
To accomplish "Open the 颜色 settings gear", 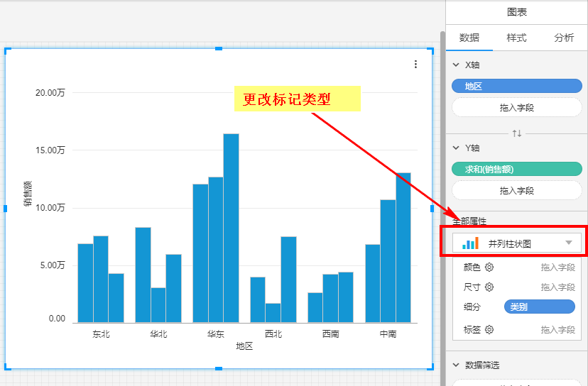I will point(489,268).
